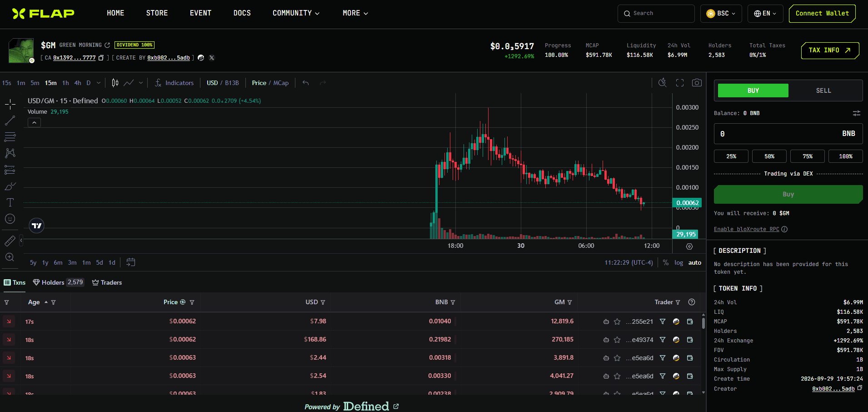This screenshot has height=412, width=868.
Task: Switch to the Holders tab
Action: click(58, 282)
